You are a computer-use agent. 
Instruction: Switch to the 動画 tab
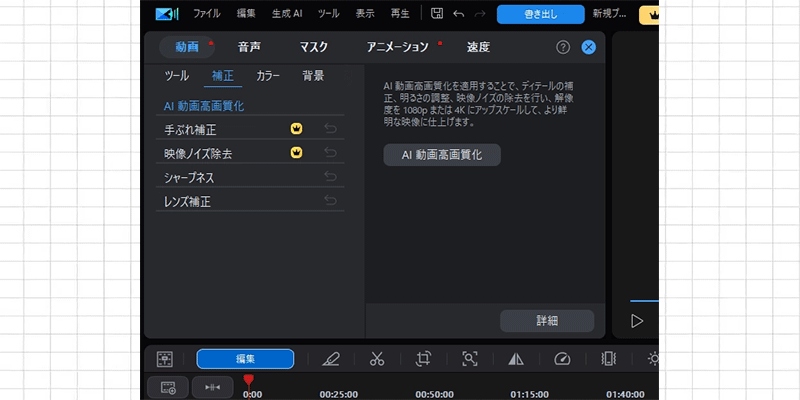pos(187,47)
